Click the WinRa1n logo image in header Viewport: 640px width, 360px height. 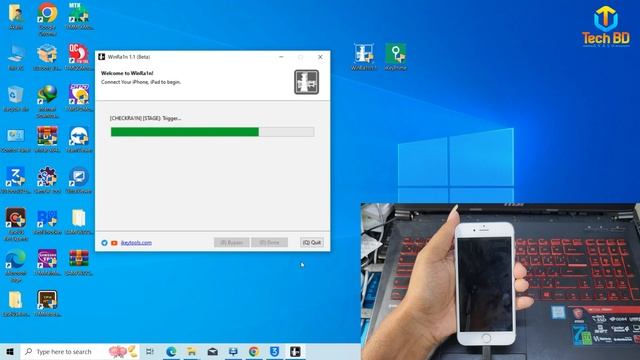(x=307, y=82)
